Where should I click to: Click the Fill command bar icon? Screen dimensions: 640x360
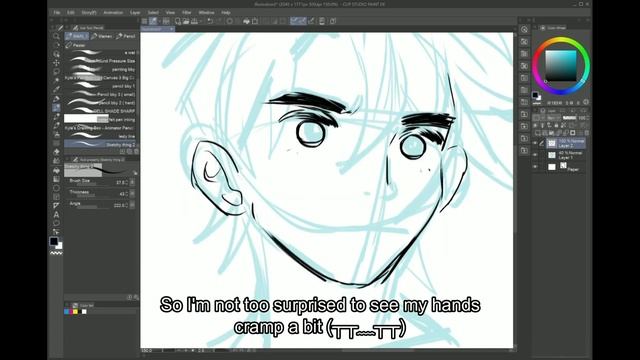tap(246, 21)
